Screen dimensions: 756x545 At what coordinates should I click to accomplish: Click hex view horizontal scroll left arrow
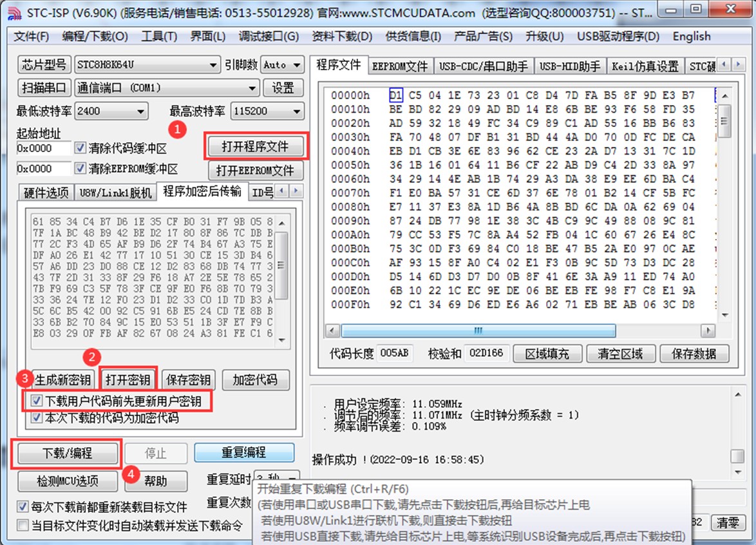(x=332, y=331)
